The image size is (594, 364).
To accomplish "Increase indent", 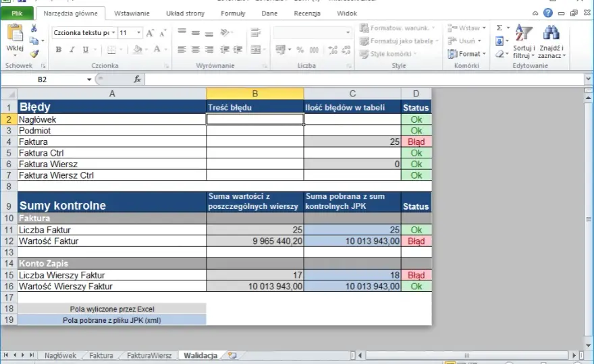I will [238, 50].
